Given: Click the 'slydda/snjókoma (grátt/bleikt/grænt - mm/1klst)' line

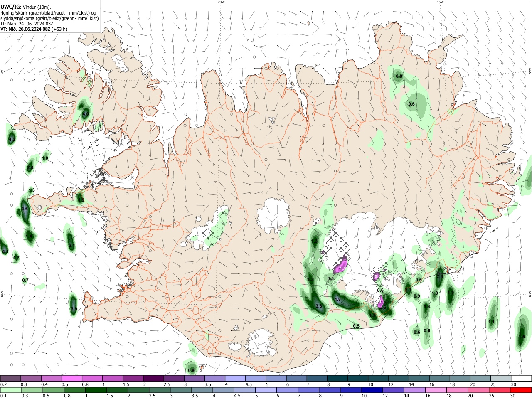Looking at the screenshot, I should (x=49, y=18).
